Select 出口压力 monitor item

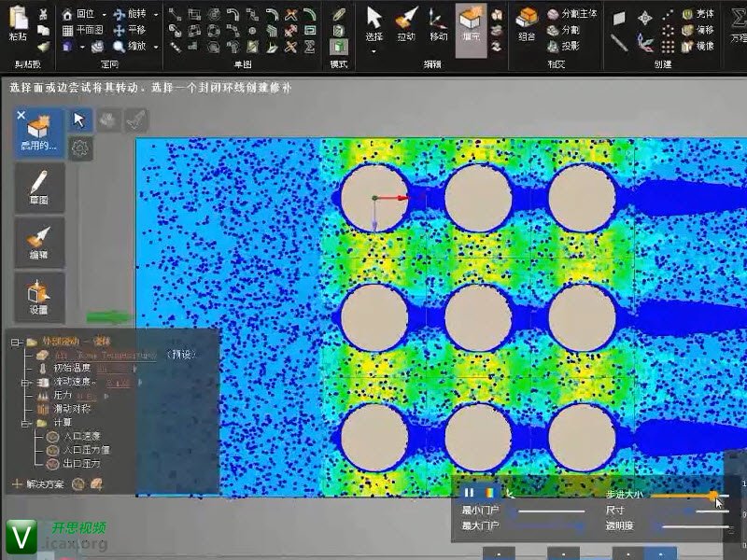(x=80, y=462)
